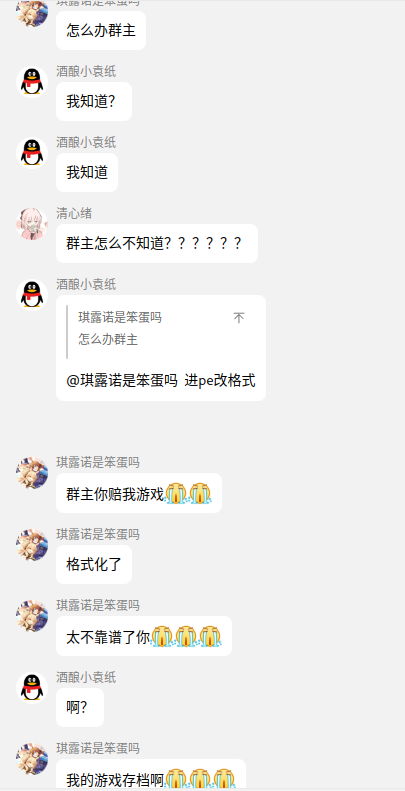
Task: Click the @琪露诺是笨蛋吗 mention in reply
Action: point(122,381)
